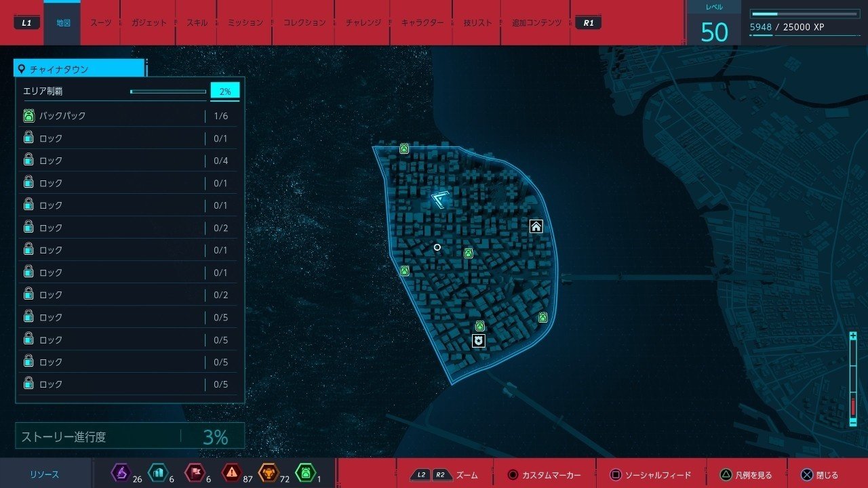Click the 87 crime token count
The width and height of the screenshot is (868, 488).
click(248, 479)
